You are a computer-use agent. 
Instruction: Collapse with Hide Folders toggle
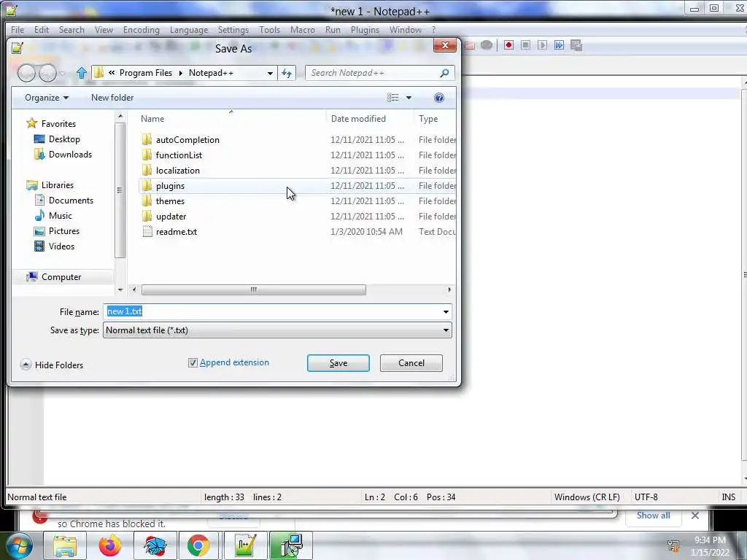click(52, 365)
